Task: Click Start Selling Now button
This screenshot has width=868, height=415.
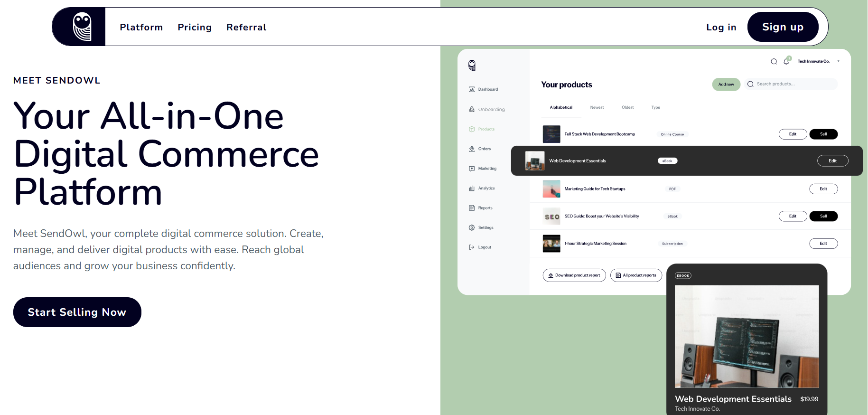Action: point(77,312)
